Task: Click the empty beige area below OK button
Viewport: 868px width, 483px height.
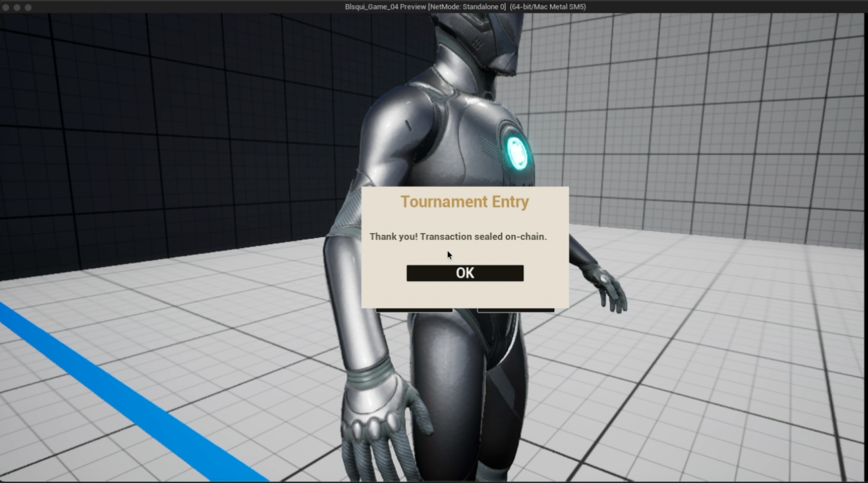Action: pos(465,294)
